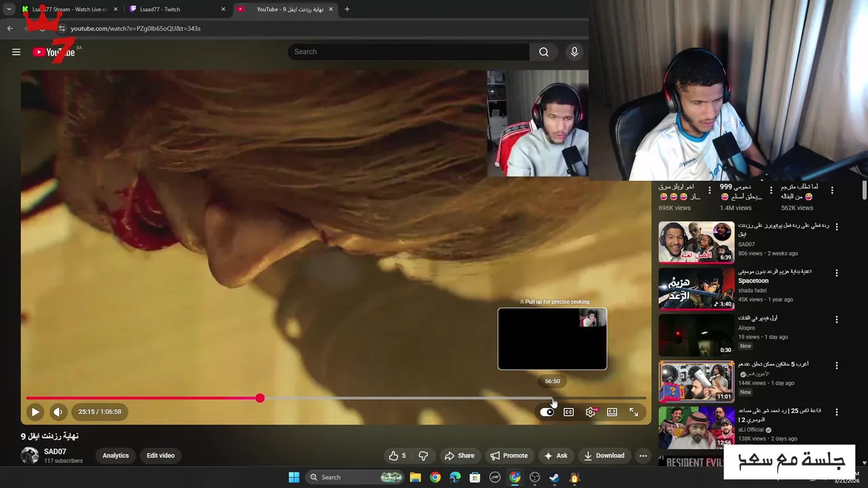This screenshot has height=488, width=868.
Task: Turn on closed captions (CC)
Action: 569,412
